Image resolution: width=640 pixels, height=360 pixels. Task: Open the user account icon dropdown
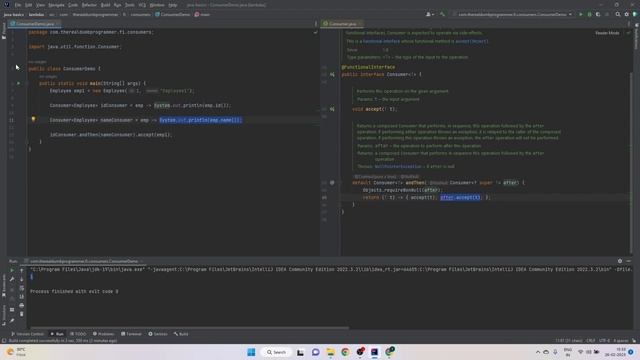(x=429, y=14)
